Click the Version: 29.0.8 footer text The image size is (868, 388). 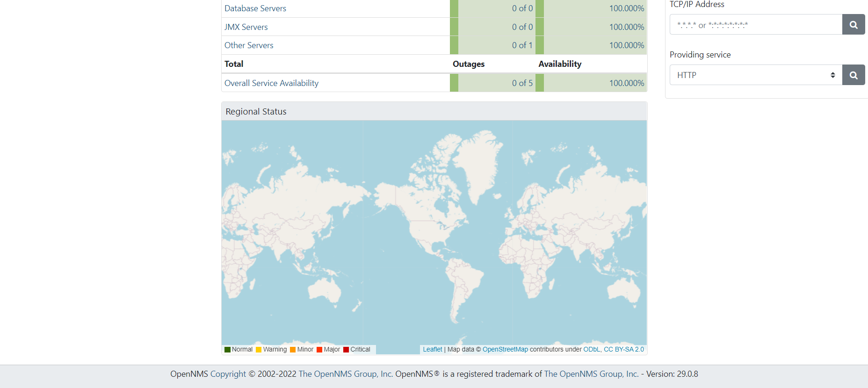coord(672,374)
